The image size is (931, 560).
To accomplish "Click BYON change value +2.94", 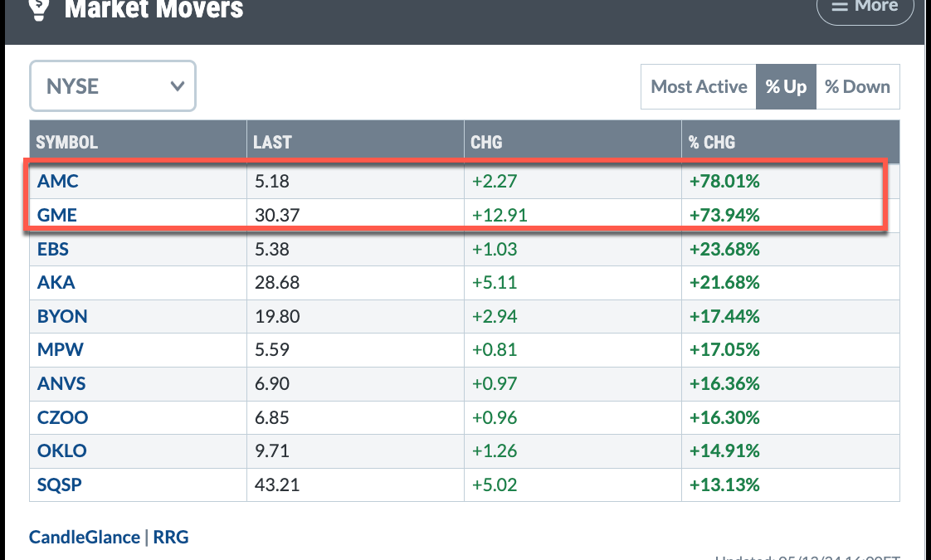I will [x=495, y=316].
